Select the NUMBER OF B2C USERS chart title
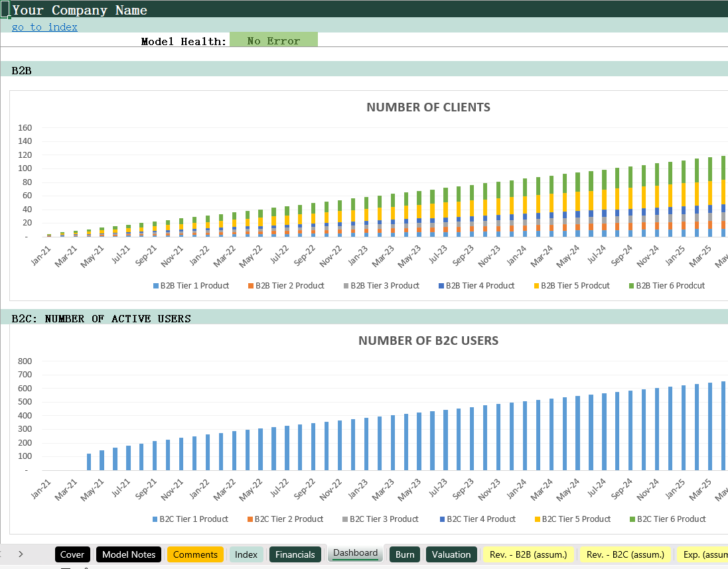 pos(428,341)
